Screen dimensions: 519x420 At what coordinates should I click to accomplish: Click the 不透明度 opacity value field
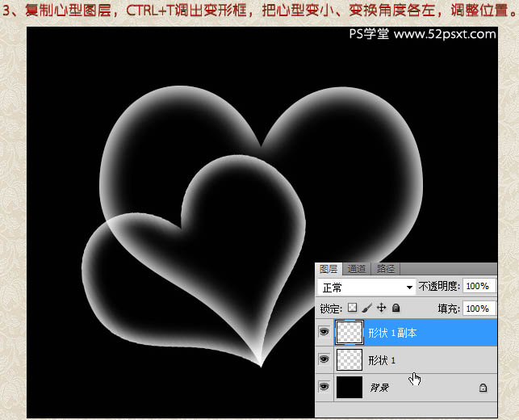(x=480, y=287)
